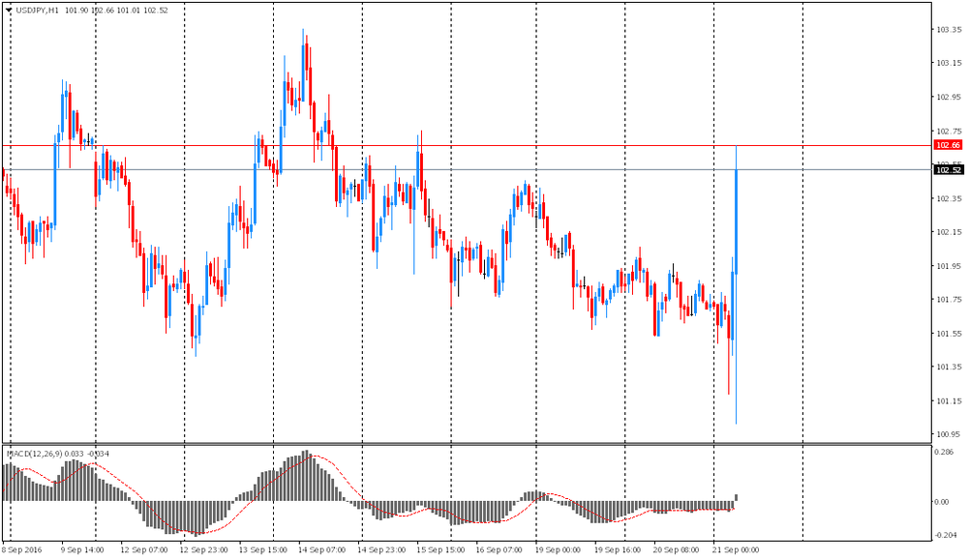Click the 103.15 price axis label
Screen dimensions: 968x560
pos(949,64)
